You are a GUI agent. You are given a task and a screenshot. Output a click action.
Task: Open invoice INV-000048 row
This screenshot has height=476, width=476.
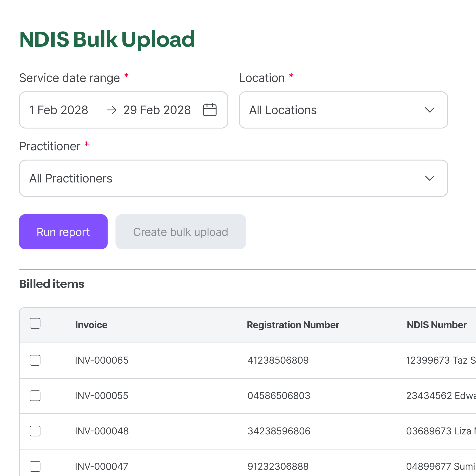(248, 431)
